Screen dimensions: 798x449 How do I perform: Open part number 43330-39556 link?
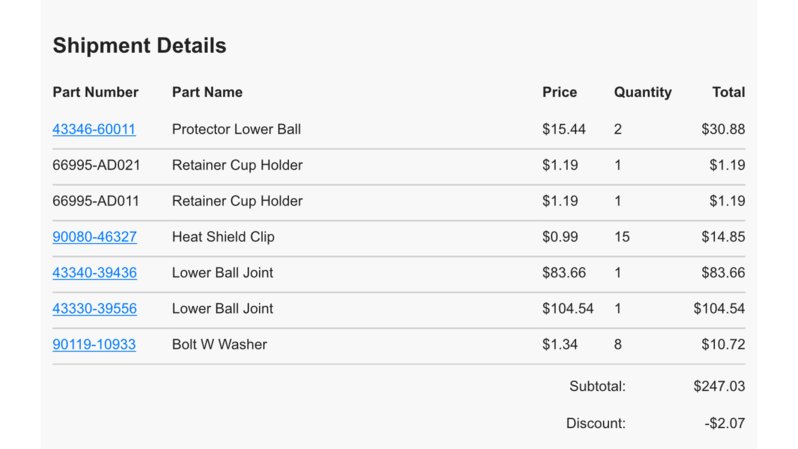tap(95, 308)
